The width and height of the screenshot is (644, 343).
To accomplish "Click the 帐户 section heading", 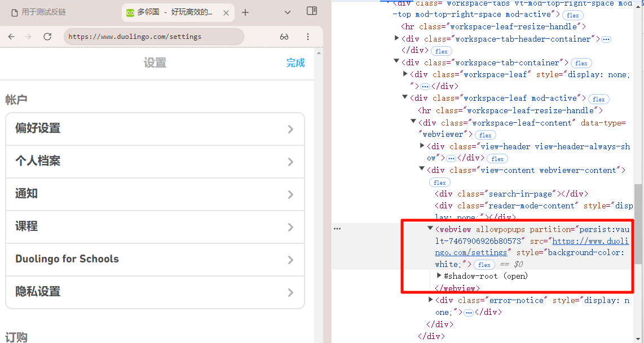I will click(16, 100).
